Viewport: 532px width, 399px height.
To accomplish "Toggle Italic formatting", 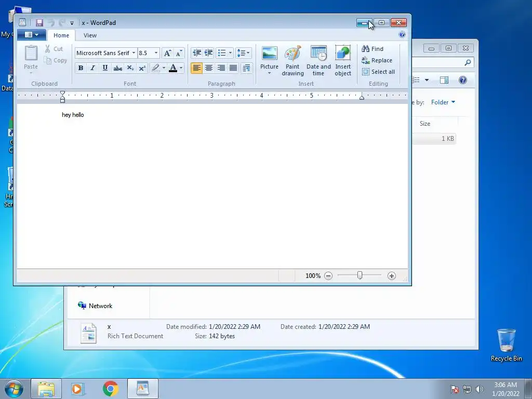I will (x=92, y=68).
